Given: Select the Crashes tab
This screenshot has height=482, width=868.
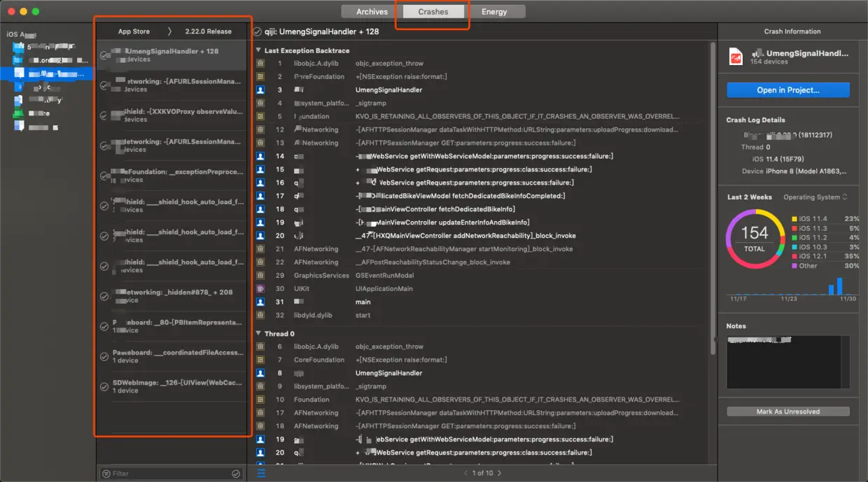Looking at the screenshot, I should [433, 11].
